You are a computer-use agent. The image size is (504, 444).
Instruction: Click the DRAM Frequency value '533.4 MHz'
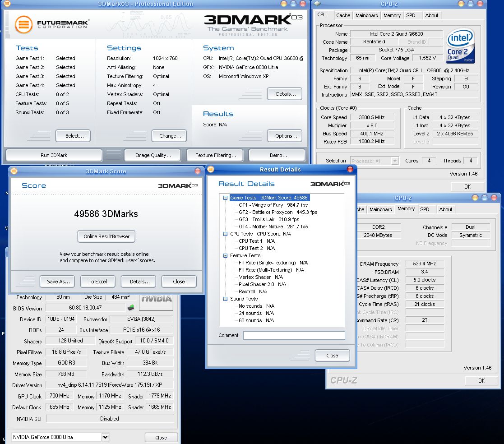coord(425,264)
